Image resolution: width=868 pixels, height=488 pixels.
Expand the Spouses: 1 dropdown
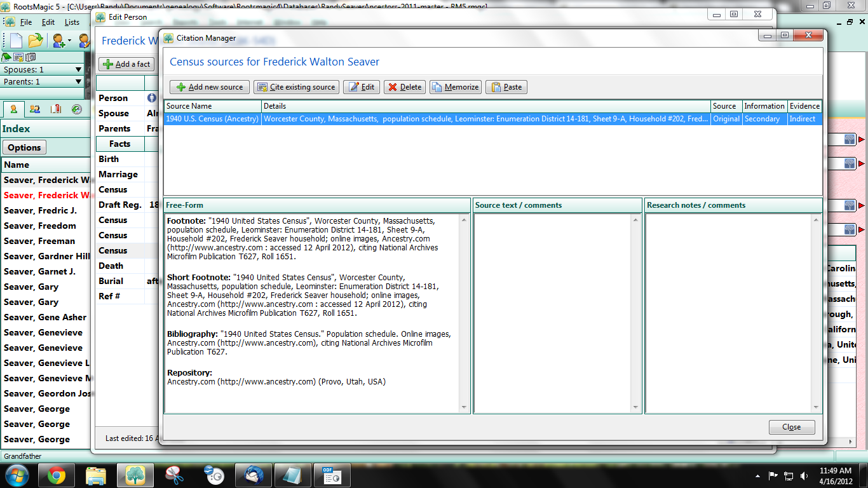coord(79,69)
